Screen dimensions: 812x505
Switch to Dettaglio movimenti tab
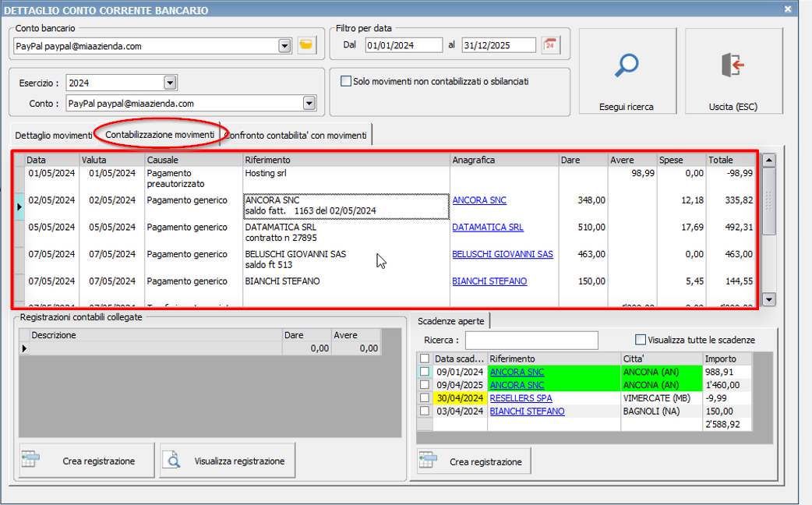click(53, 136)
